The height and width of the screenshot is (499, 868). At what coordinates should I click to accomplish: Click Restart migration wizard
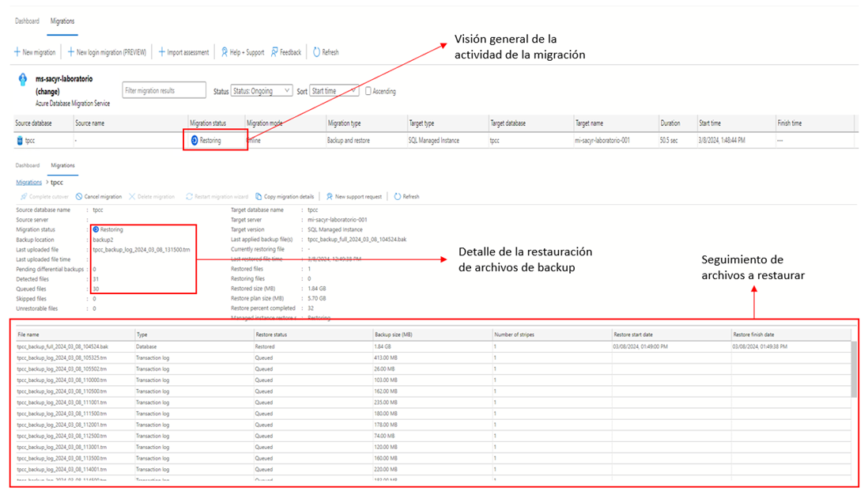[217, 197]
